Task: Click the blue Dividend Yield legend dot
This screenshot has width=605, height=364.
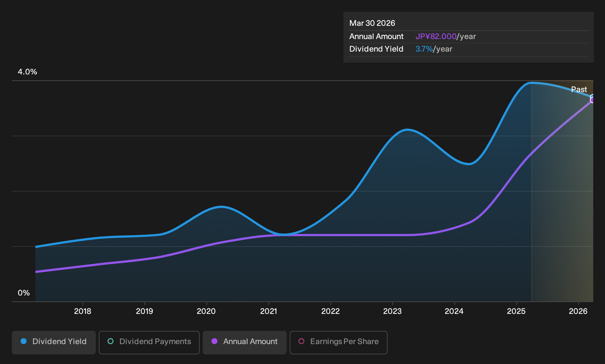Action: [x=24, y=341]
